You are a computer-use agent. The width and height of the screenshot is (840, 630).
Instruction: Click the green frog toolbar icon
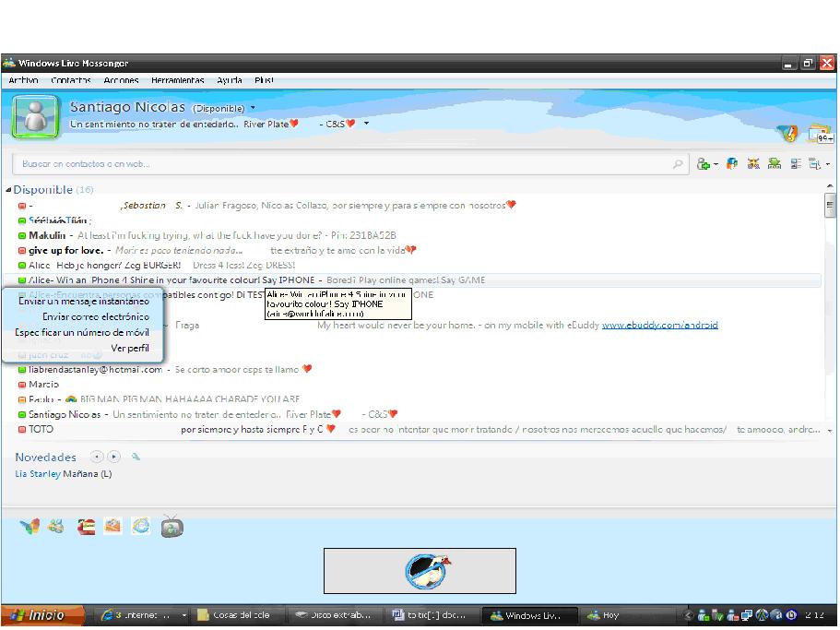coord(775,163)
